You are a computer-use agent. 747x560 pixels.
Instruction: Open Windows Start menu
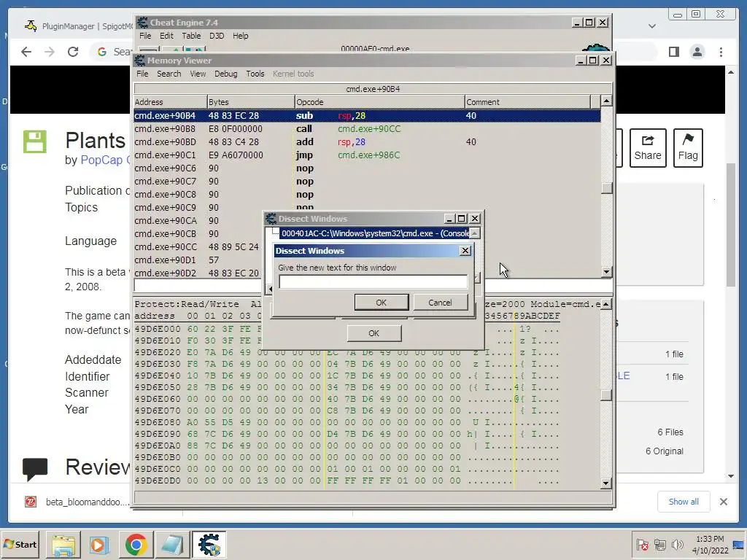pos(20,544)
